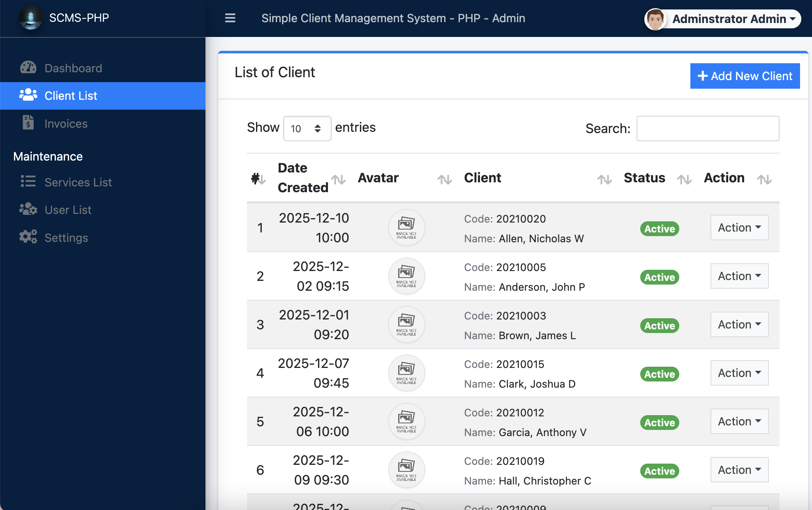
Task: Click the User List icon
Action: 28,209
